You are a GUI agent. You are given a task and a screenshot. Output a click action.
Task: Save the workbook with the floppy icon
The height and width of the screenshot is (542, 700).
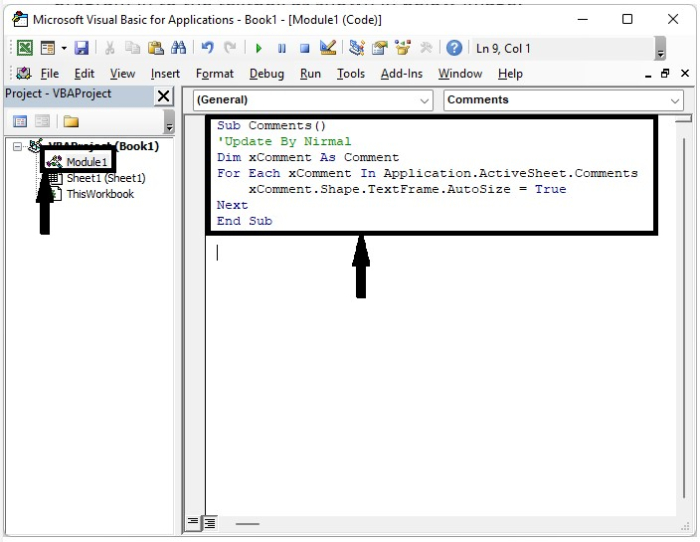82,48
